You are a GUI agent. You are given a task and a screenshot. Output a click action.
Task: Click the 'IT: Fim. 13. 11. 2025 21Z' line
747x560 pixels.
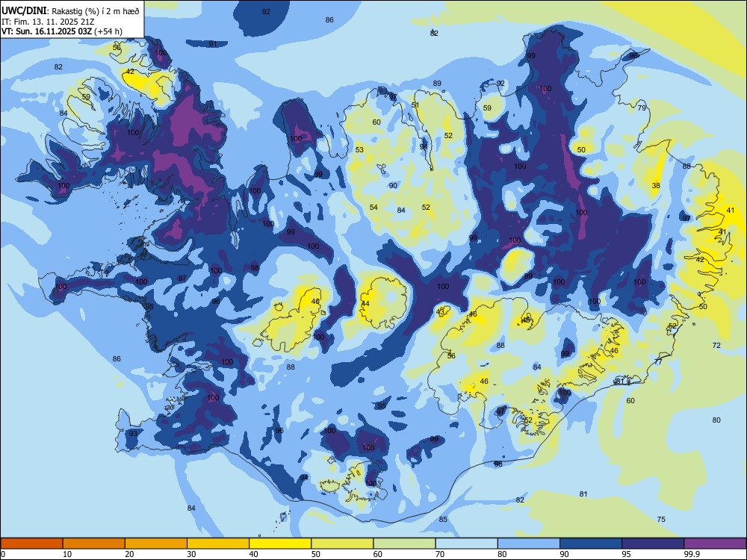48,22
